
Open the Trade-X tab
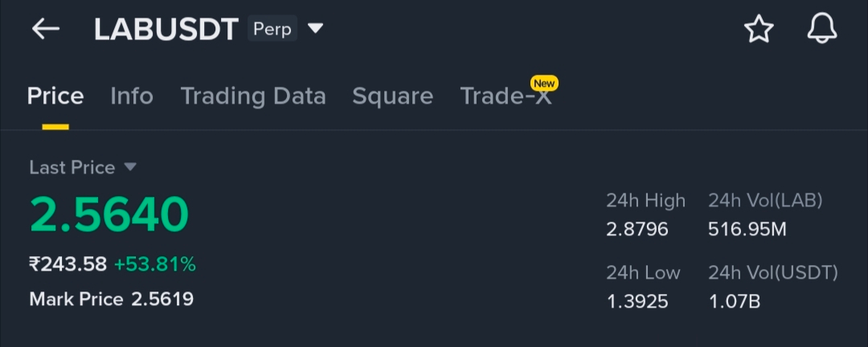point(506,96)
